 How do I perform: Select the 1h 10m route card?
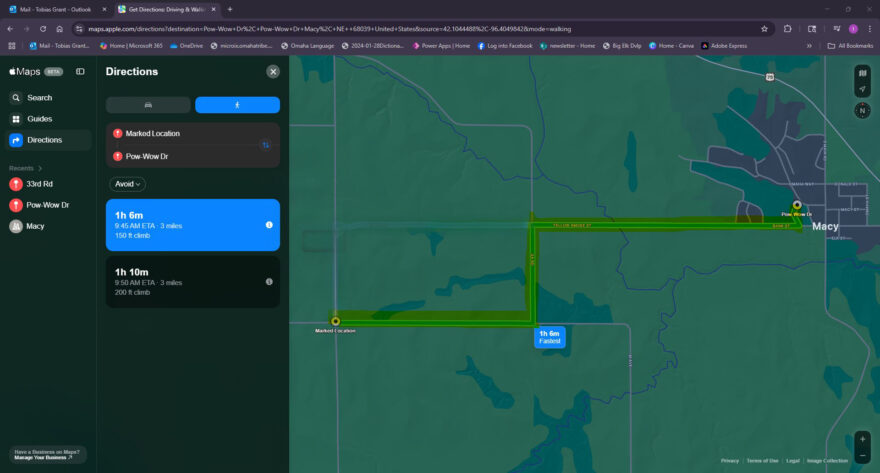pyautogui.click(x=192, y=282)
